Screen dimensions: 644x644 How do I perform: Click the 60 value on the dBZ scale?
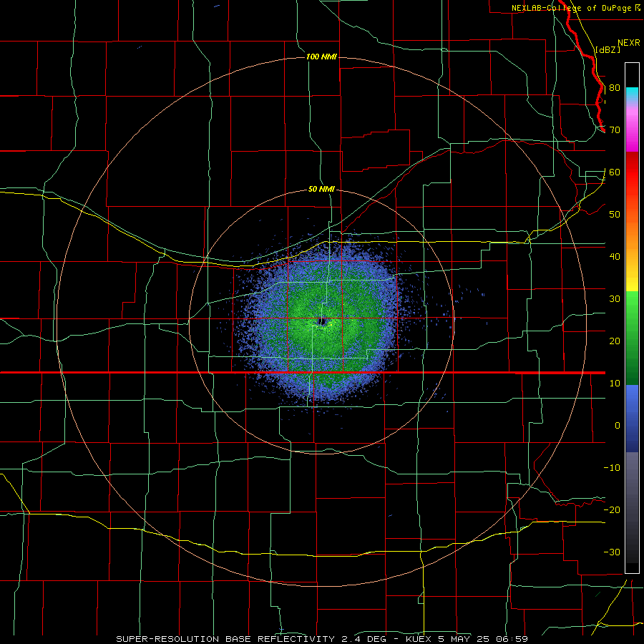(615, 172)
